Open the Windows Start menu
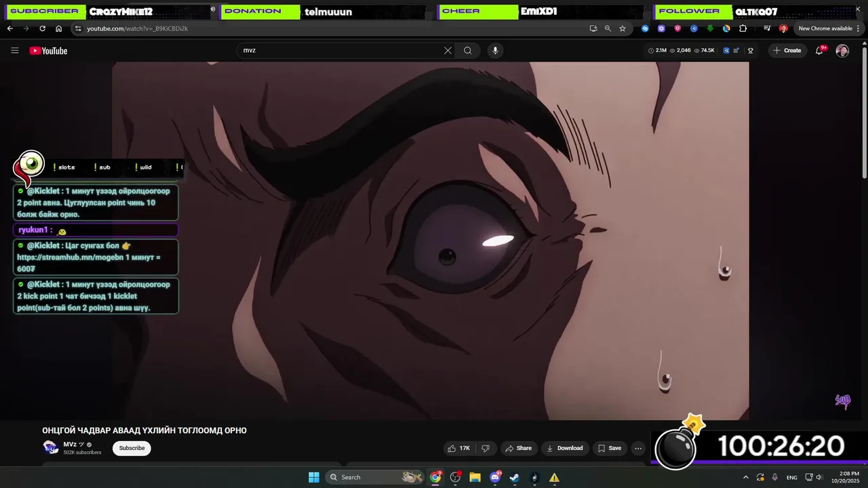The image size is (868, 488). [314, 477]
